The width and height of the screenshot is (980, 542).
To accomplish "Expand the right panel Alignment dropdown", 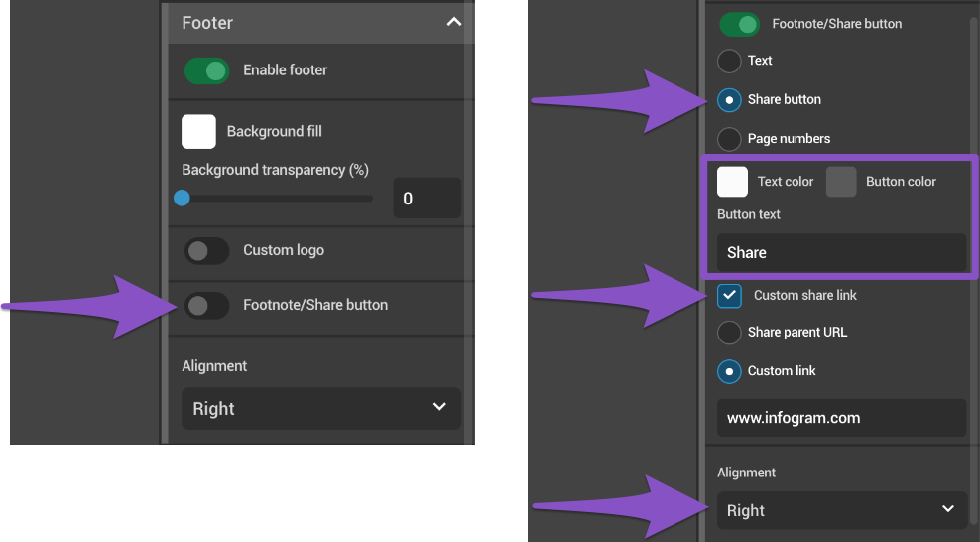I will click(841, 510).
